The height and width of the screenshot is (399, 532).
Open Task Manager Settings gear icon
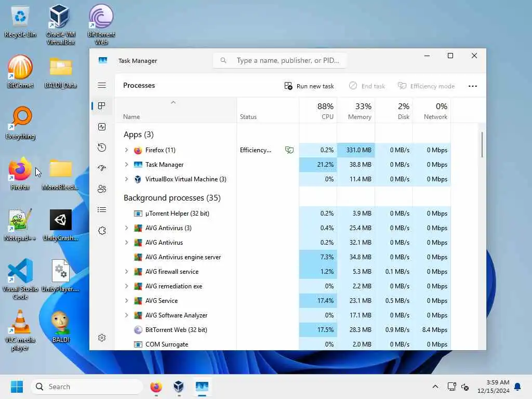(x=102, y=338)
